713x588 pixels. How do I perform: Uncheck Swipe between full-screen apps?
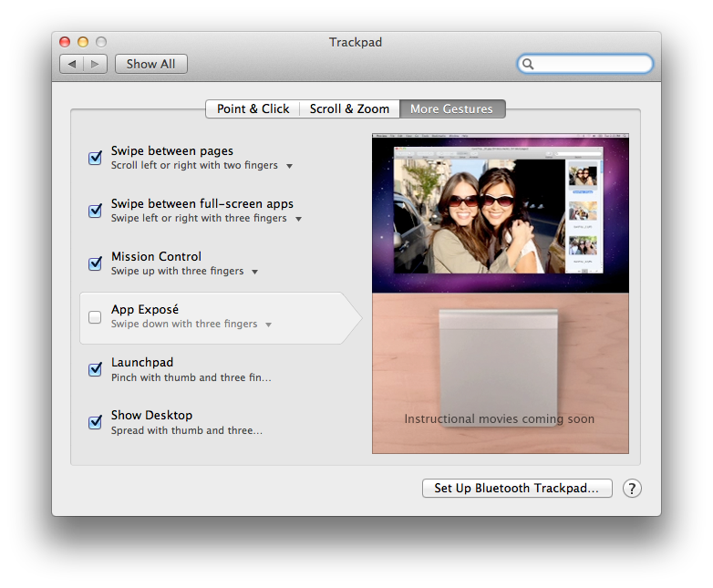tap(95, 211)
